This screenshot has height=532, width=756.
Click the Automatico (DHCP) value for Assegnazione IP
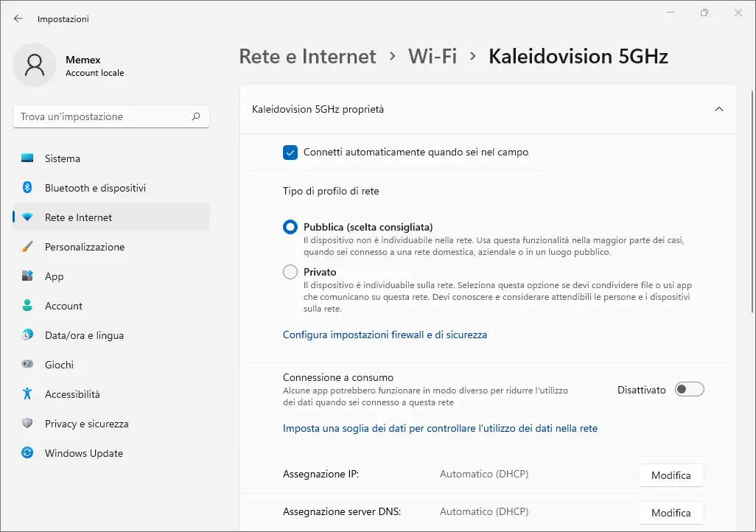484,474
